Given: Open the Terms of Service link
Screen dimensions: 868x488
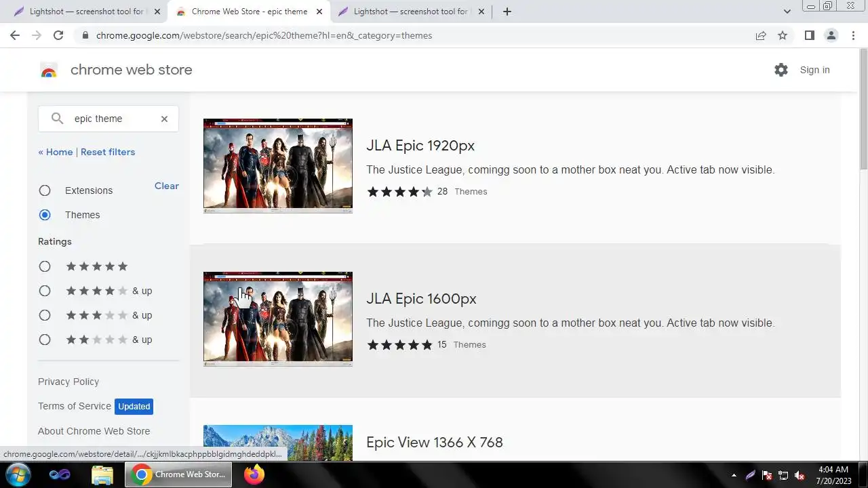Looking at the screenshot, I should 75,406.
